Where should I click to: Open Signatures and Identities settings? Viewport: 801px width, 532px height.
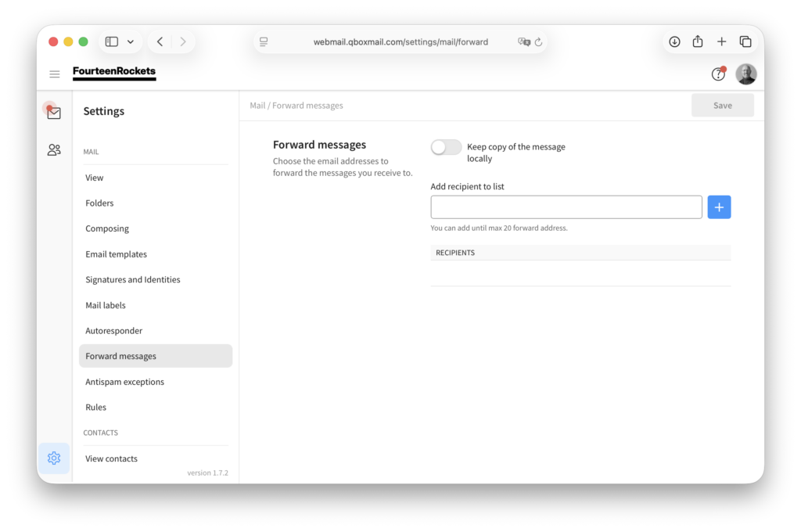coord(156,279)
